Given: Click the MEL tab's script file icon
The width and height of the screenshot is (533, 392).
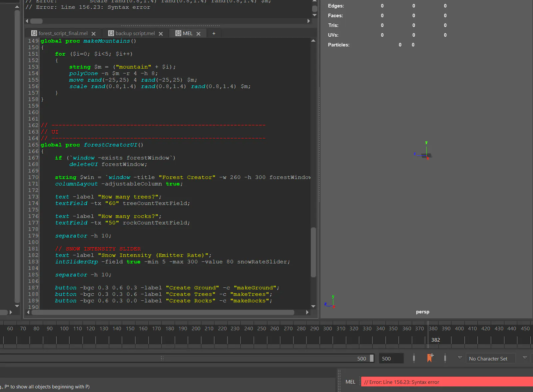Looking at the screenshot, I should click(178, 33).
